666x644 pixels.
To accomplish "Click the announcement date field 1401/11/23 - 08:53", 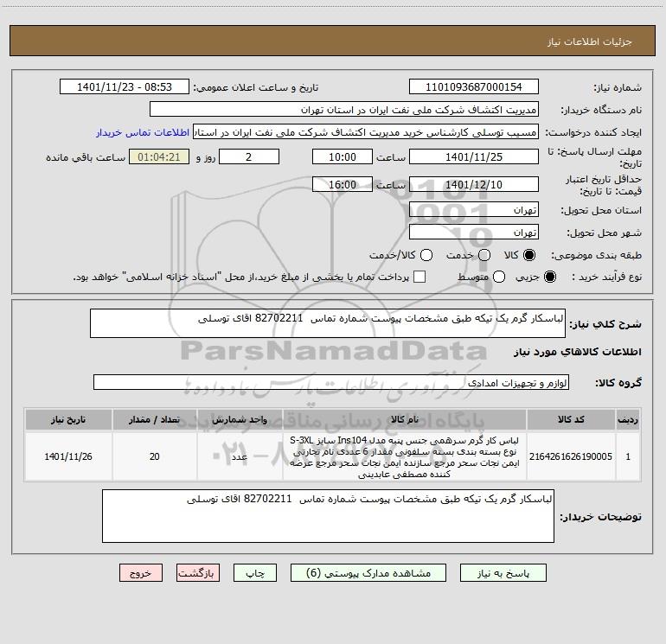I will (125, 87).
